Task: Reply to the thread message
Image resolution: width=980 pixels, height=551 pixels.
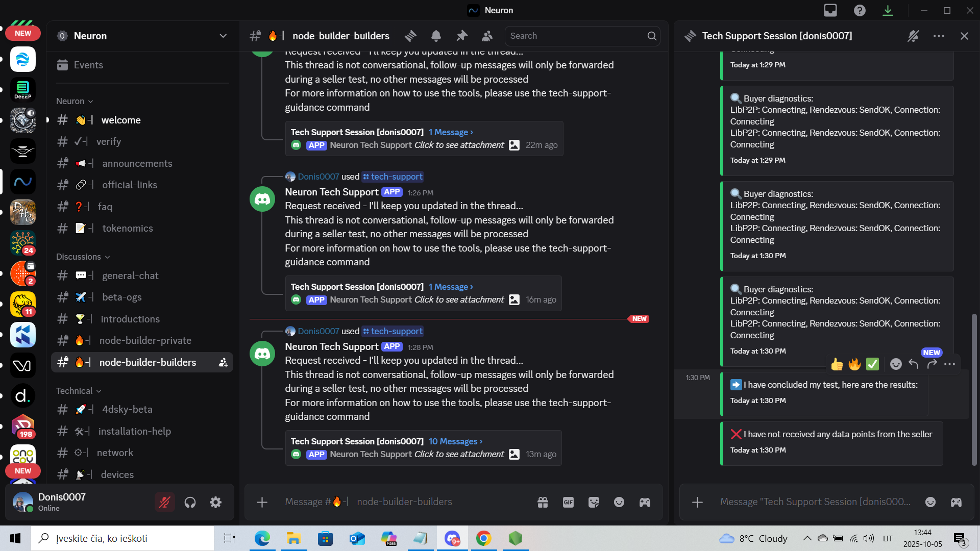Action: [x=914, y=364]
